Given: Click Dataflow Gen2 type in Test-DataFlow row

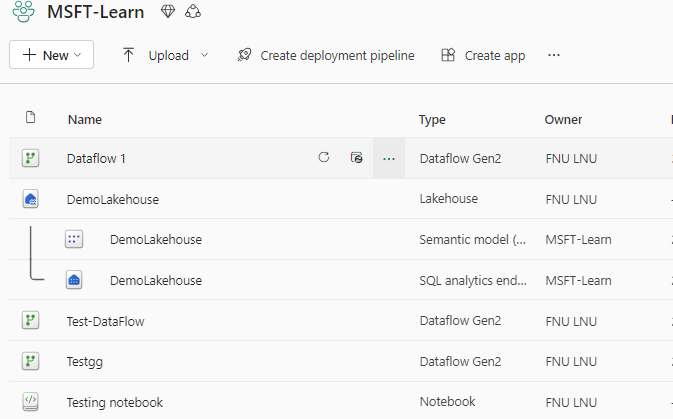Looking at the screenshot, I should pyautogui.click(x=460, y=320).
